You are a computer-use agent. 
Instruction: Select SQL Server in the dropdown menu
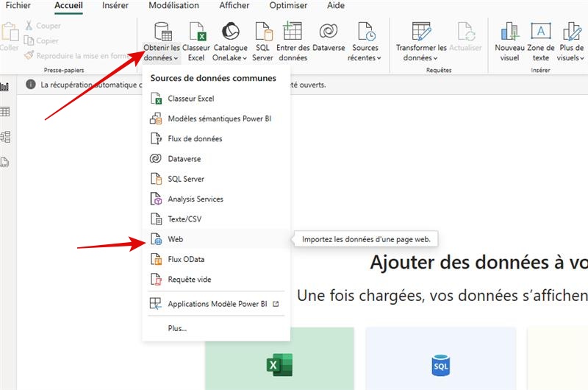point(216,179)
